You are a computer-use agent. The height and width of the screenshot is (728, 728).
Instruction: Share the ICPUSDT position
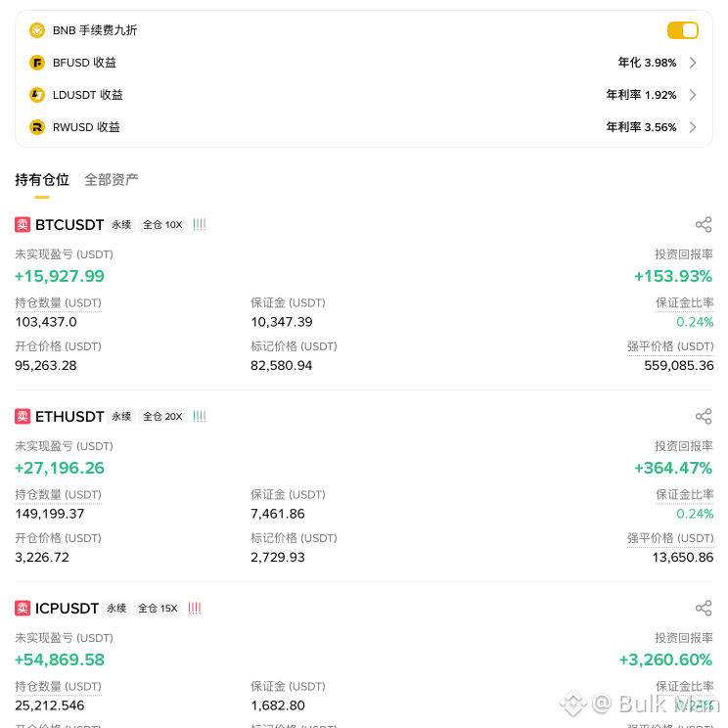click(x=704, y=609)
